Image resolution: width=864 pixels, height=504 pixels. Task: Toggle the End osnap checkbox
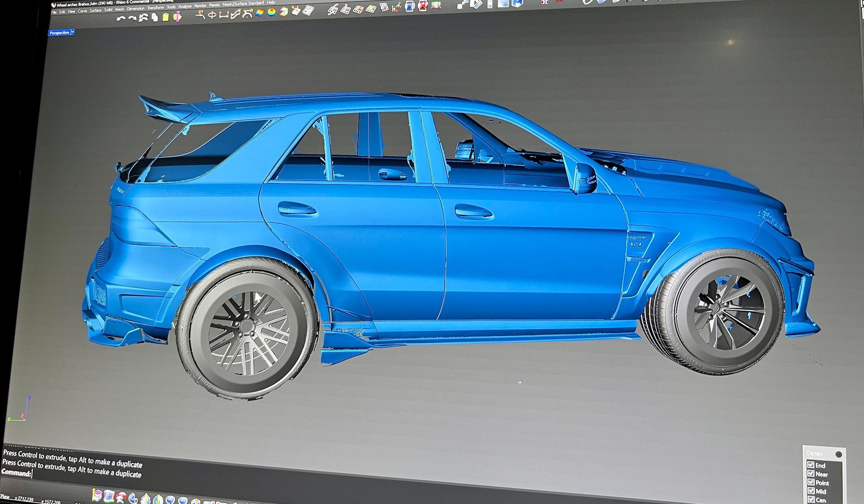(x=810, y=464)
